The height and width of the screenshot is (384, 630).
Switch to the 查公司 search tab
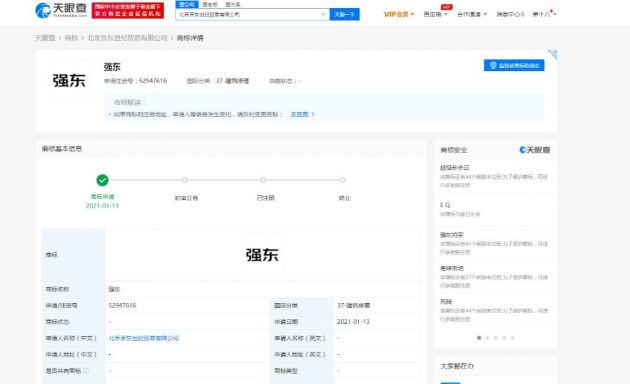(x=187, y=4)
